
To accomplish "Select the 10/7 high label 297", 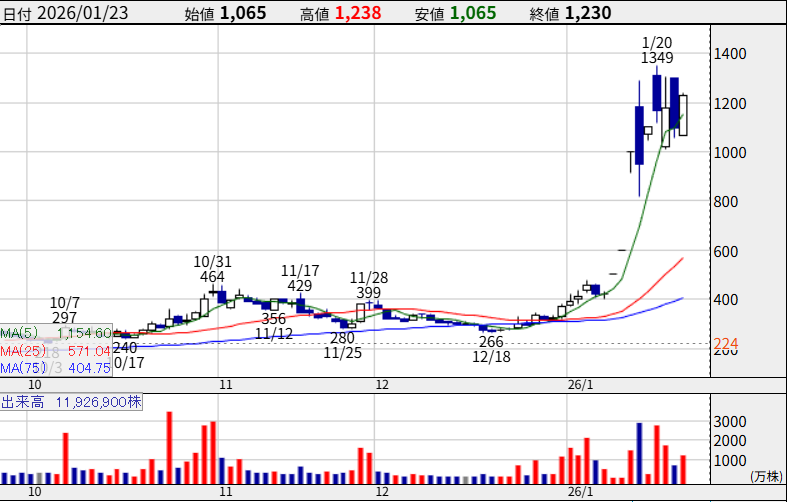I will tap(64, 317).
